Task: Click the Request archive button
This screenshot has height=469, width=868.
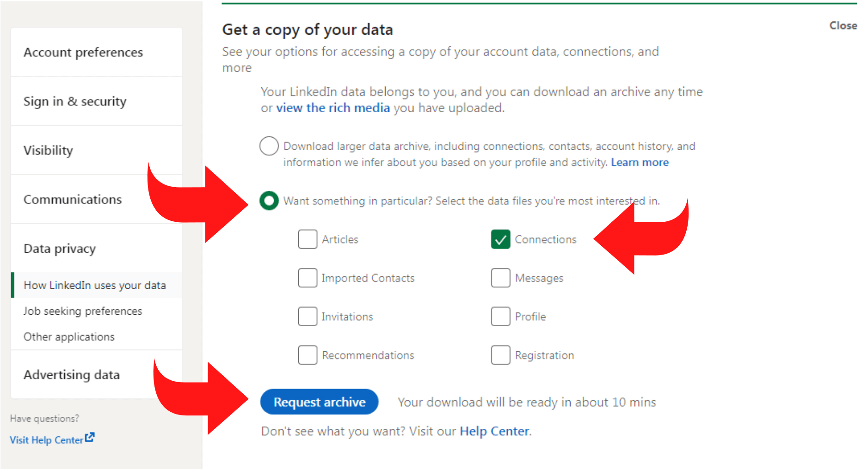Action: [x=319, y=402]
